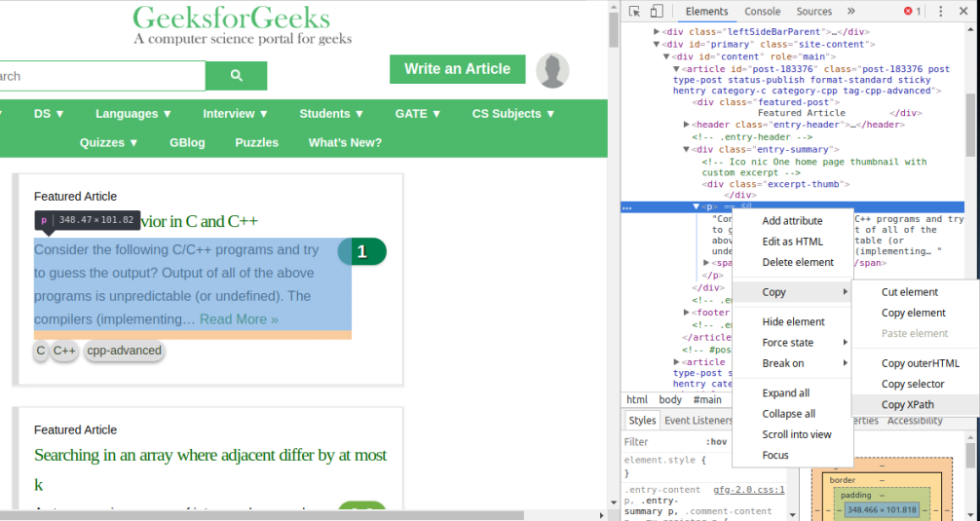Expand the header entry-header node
The width and height of the screenshot is (980, 521).
pos(687,125)
